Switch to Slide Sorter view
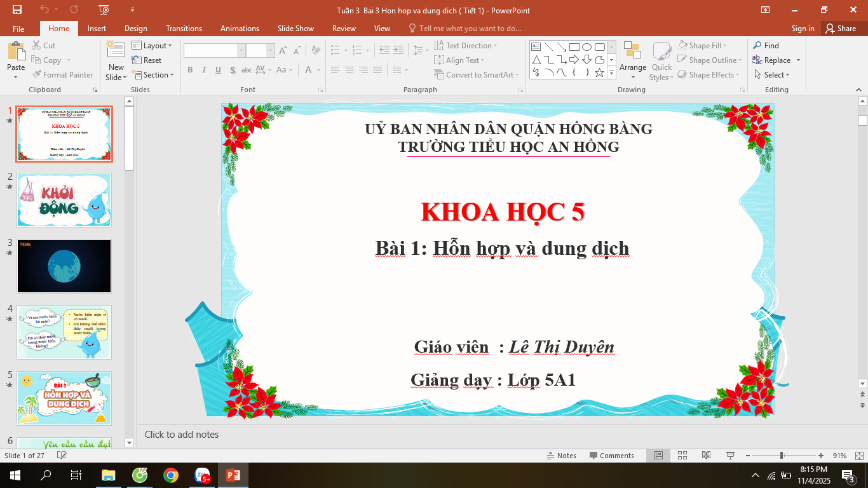Image resolution: width=868 pixels, height=488 pixels. [x=682, y=456]
